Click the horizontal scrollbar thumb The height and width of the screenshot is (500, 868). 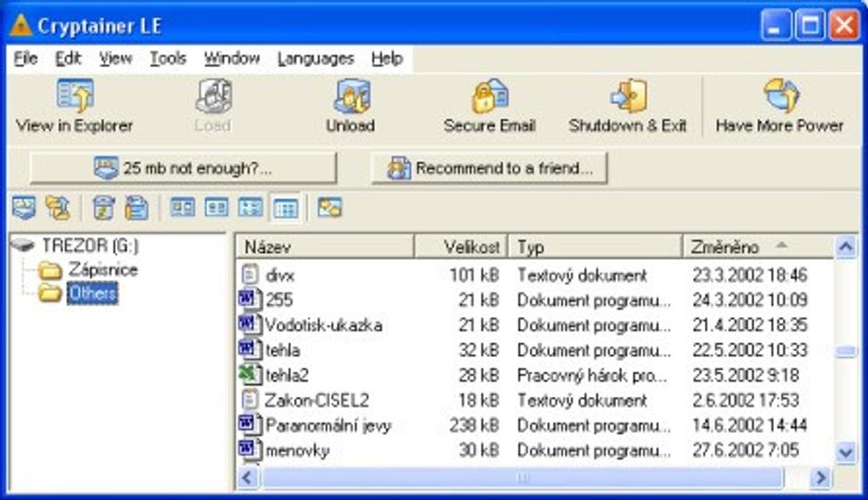[x=523, y=478]
